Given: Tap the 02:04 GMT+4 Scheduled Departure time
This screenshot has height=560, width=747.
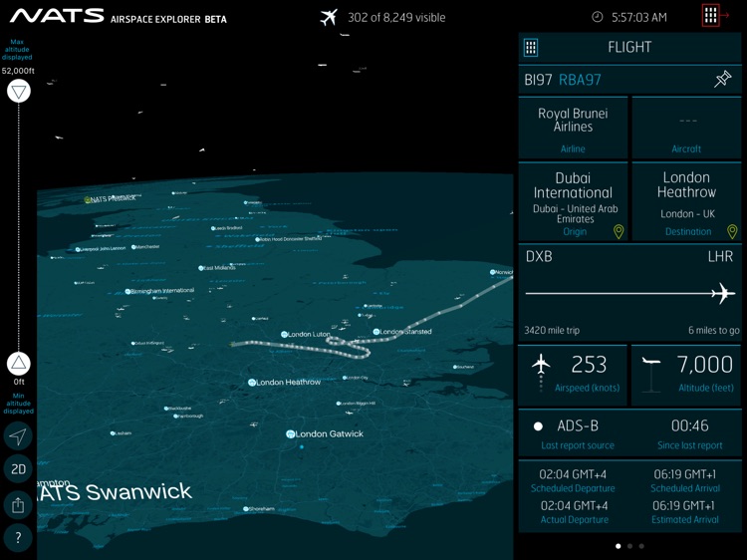Looking at the screenshot, I should point(573,474).
